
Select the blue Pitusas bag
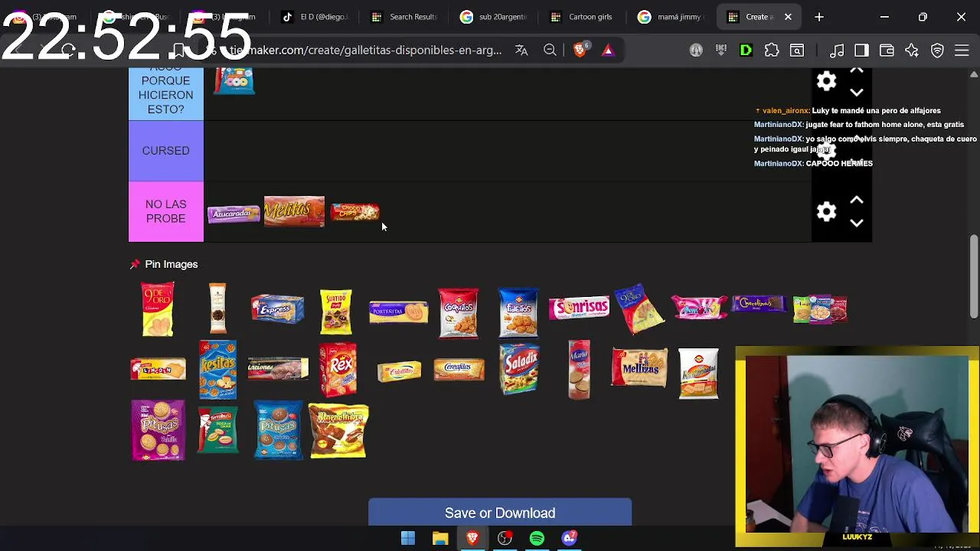[x=279, y=430]
